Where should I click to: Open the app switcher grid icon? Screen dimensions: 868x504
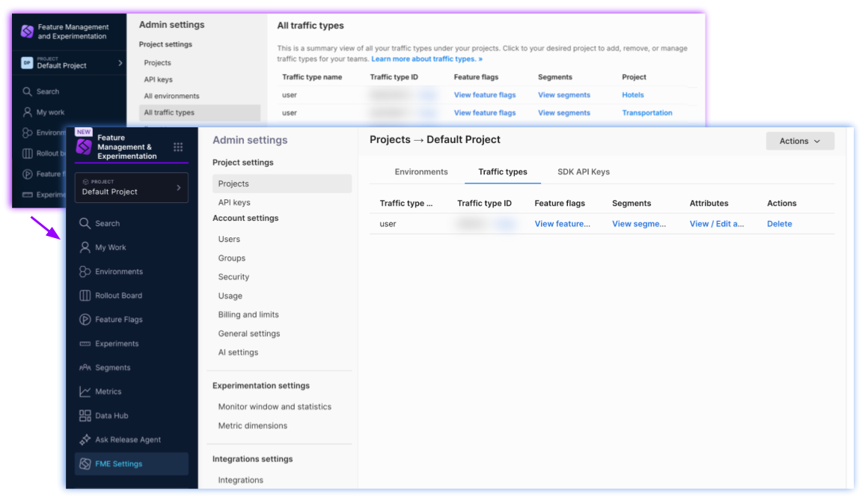[178, 147]
